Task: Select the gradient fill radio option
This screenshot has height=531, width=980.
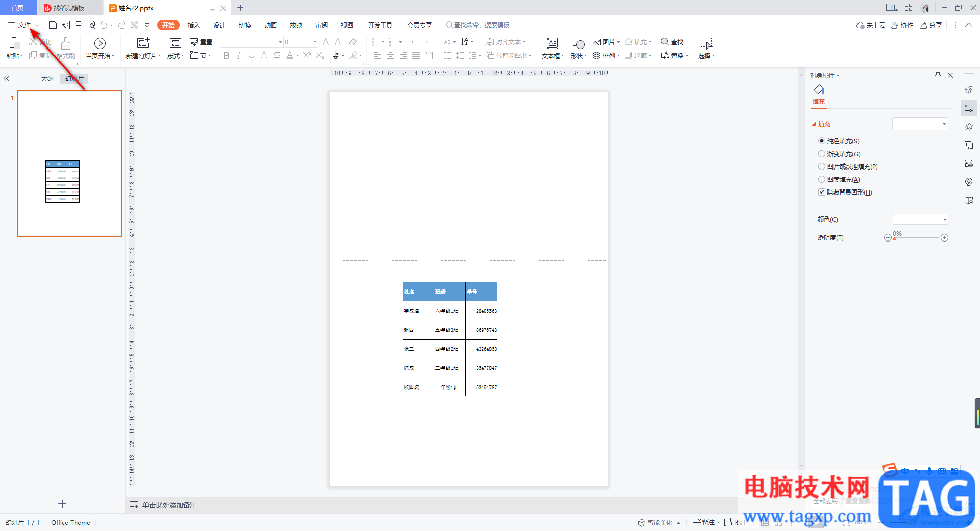Action: (x=821, y=154)
